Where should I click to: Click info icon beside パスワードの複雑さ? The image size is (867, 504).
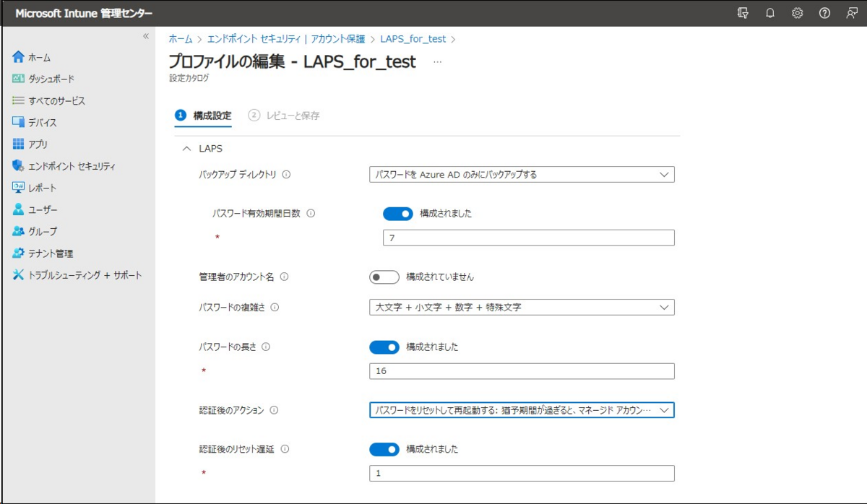(275, 308)
